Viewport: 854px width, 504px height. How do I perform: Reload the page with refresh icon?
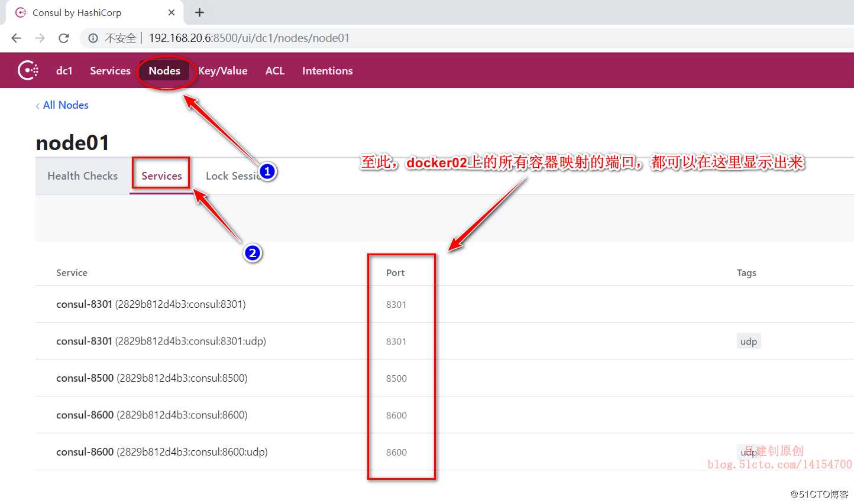pos(64,38)
